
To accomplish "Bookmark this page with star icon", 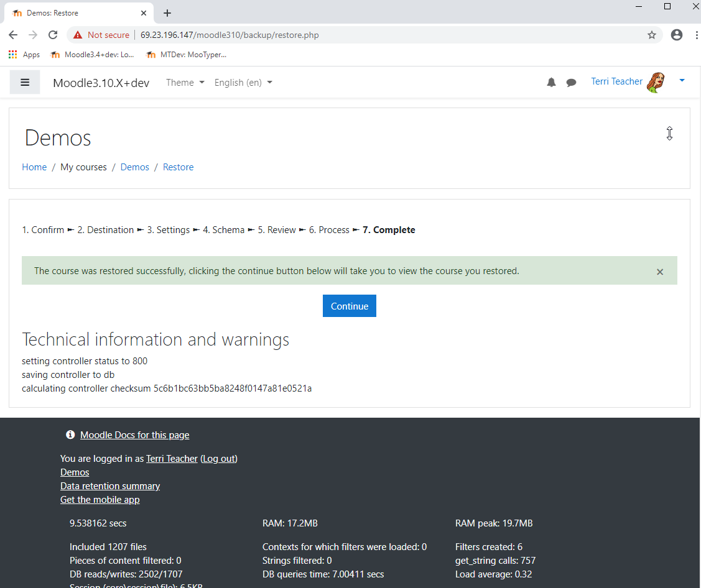I will click(x=652, y=35).
